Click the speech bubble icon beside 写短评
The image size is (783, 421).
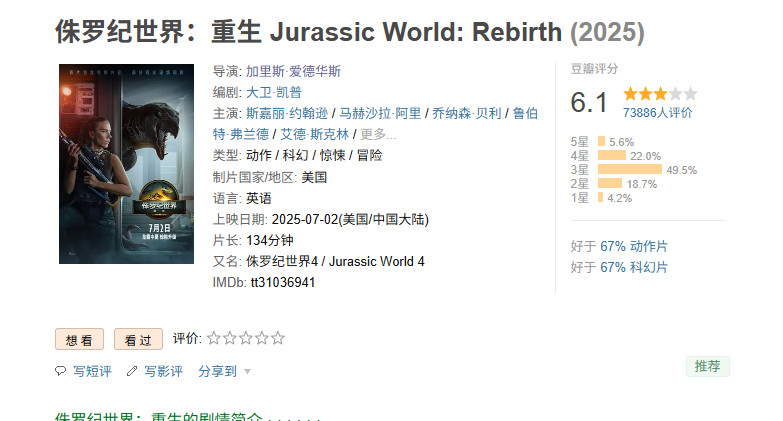[60, 371]
